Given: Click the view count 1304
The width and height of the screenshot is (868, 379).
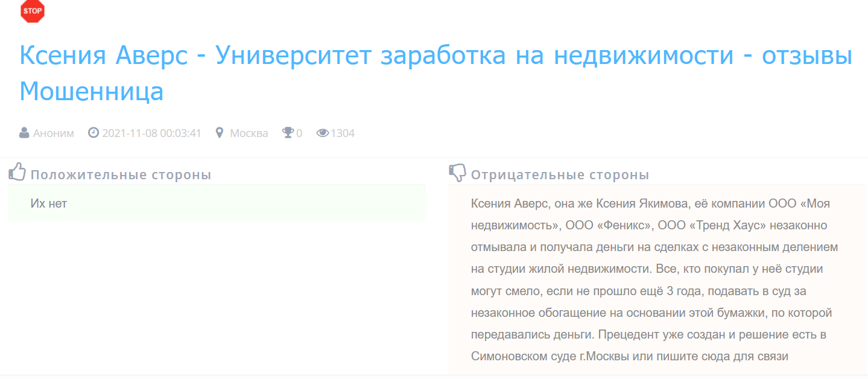Looking at the screenshot, I should pyautogui.click(x=343, y=133).
